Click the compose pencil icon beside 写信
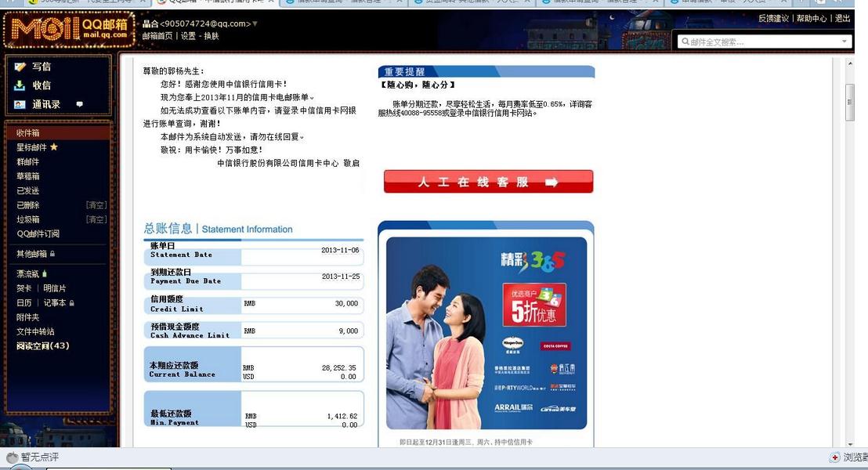 [x=20, y=67]
